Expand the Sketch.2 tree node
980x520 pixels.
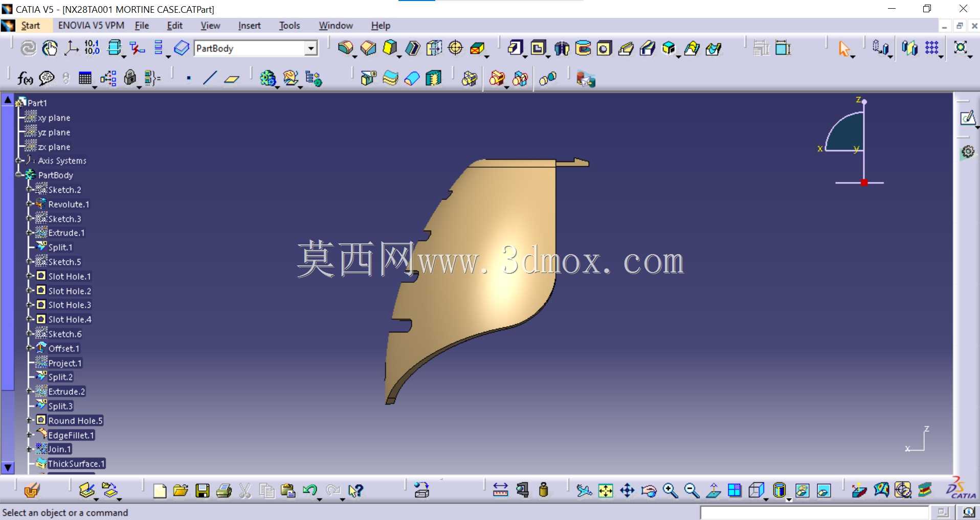30,189
